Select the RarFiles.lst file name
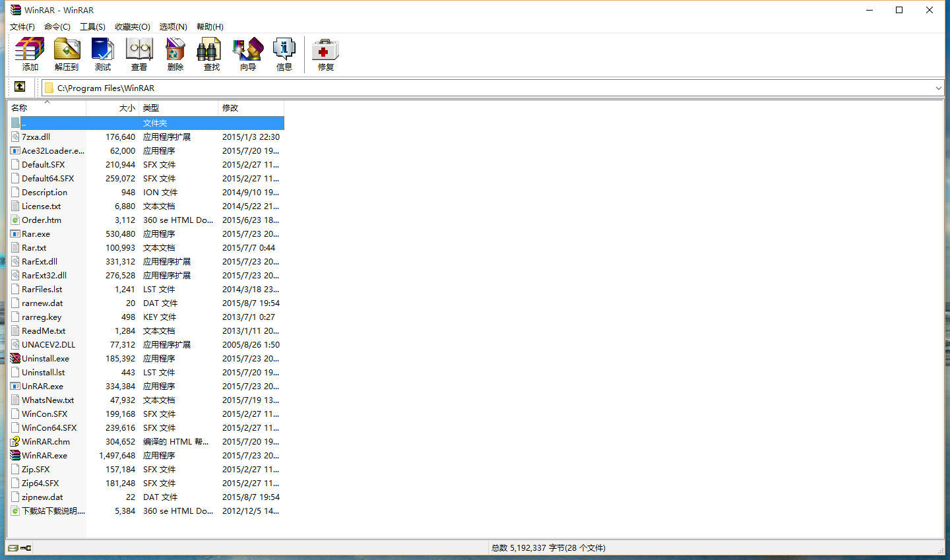Image resolution: width=950 pixels, height=560 pixels. tap(42, 290)
